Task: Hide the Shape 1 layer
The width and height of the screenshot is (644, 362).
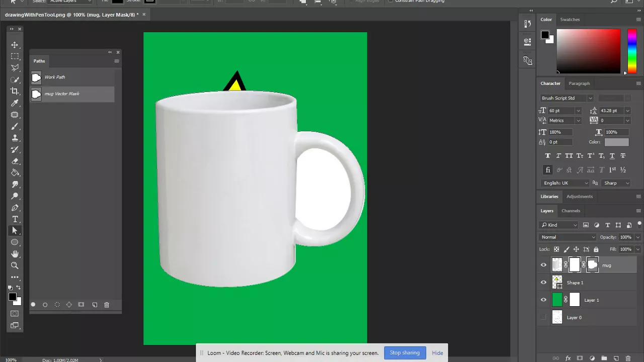Action: click(543, 283)
